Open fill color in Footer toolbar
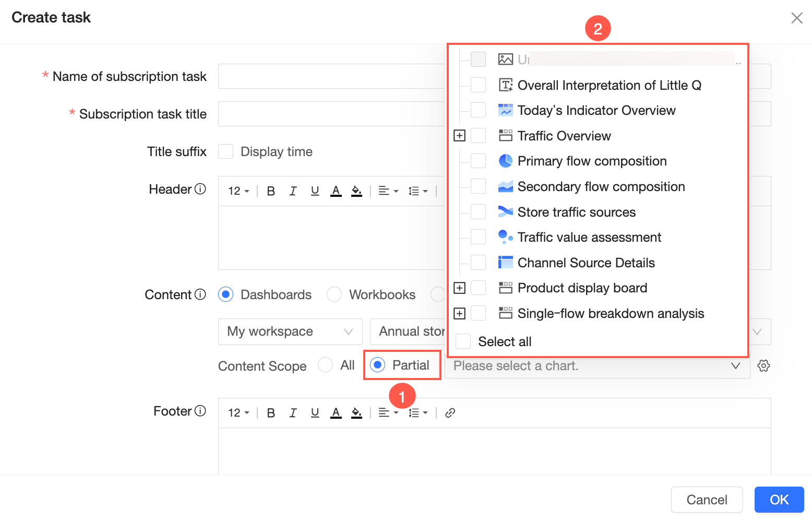The image size is (812, 520). click(356, 413)
